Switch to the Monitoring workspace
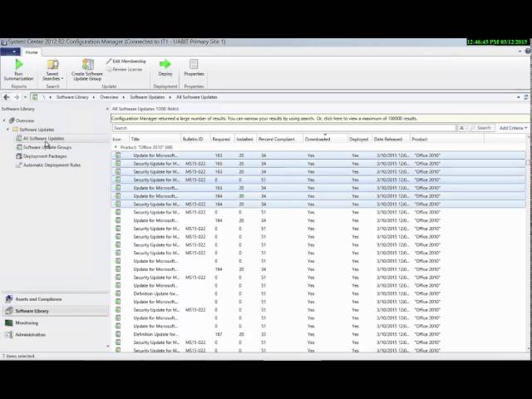This screenshot has height=399, width=532. coord(55,323)
